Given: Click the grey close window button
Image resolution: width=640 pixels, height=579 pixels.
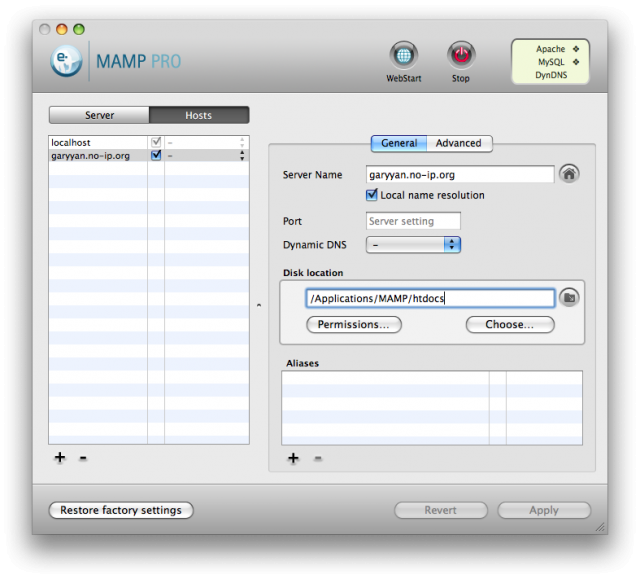Looking at the screenshot, I should point(44,29).
